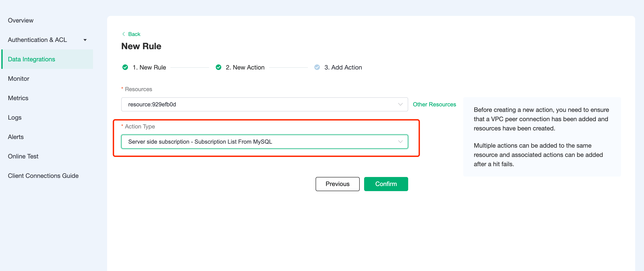Open Other Resources link
Image resolution: width=644 pixels, height=271 pixels.
pyautogui.click(x=434, y=104)
